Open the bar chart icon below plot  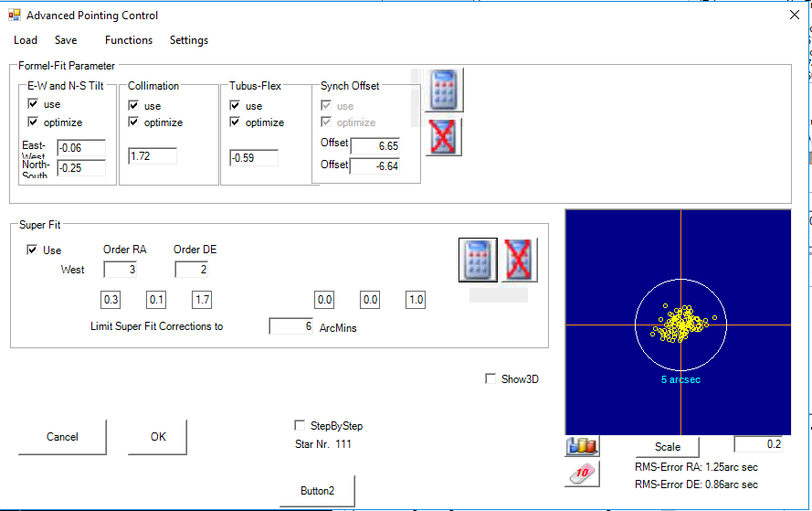point(581,446)
